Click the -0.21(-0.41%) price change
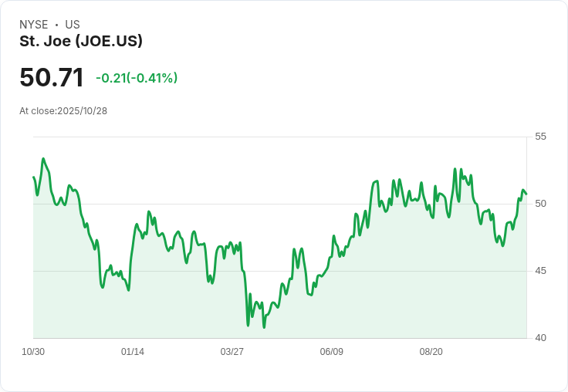The width and height of the screenshot is (568, 392). (x=137, y=78)
